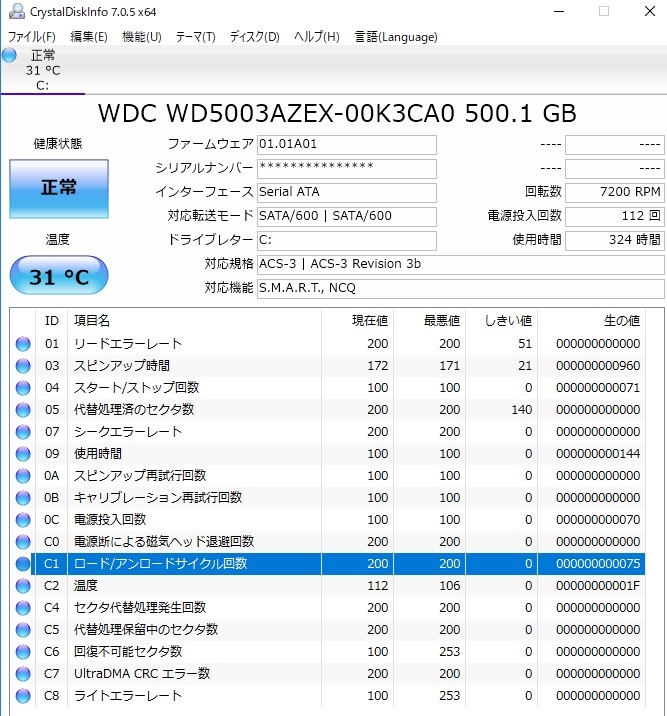The height and width of the screenshot is (716, 667).
Task: Click the 対応規格 field ACS-3 Revision 3b
Action: tap(461, 264)
